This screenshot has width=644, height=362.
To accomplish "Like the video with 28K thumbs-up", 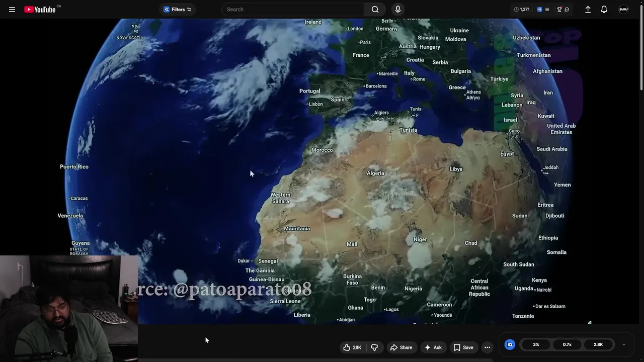I will [353, 347].
